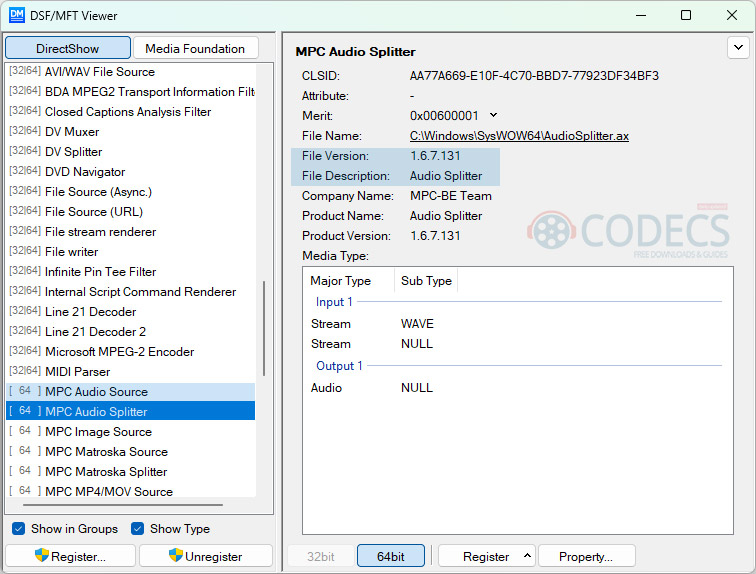The width and height of the screenshot is (756, 574).
Task: Click the shield icon on Register... button
Action: 42,555
